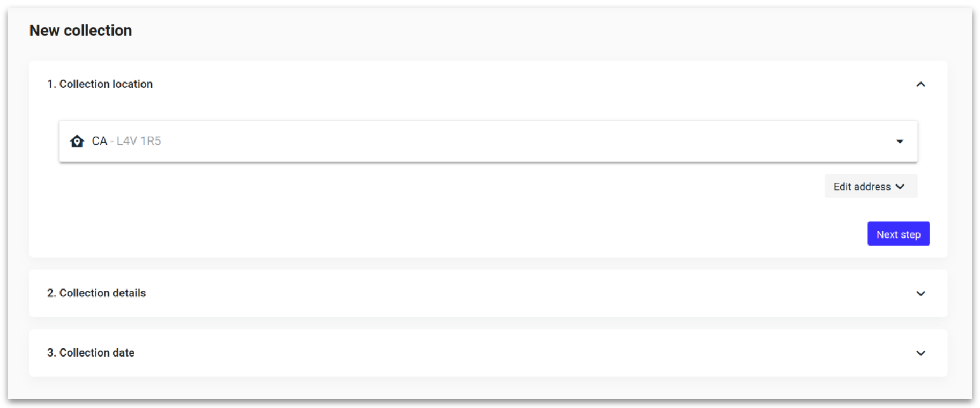Expand the Edit address options
Viewport: 980px width, 408px height.
pyautogui.click(x=870, y=186)
